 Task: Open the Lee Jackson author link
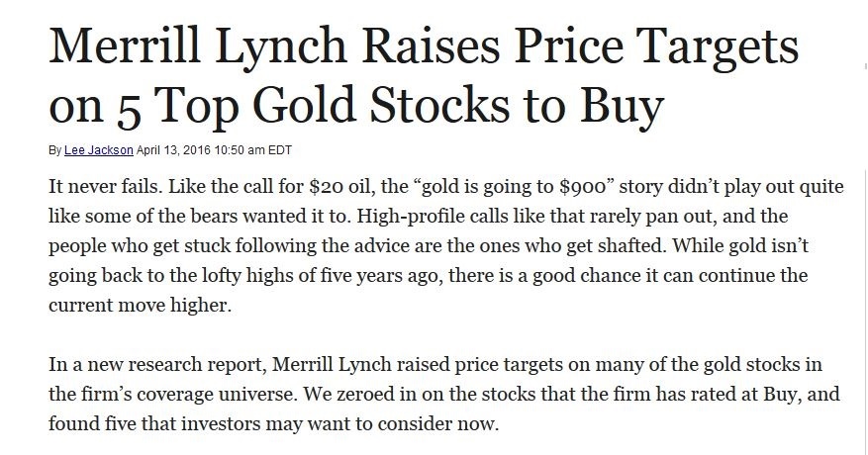click(x=92, y=150)
